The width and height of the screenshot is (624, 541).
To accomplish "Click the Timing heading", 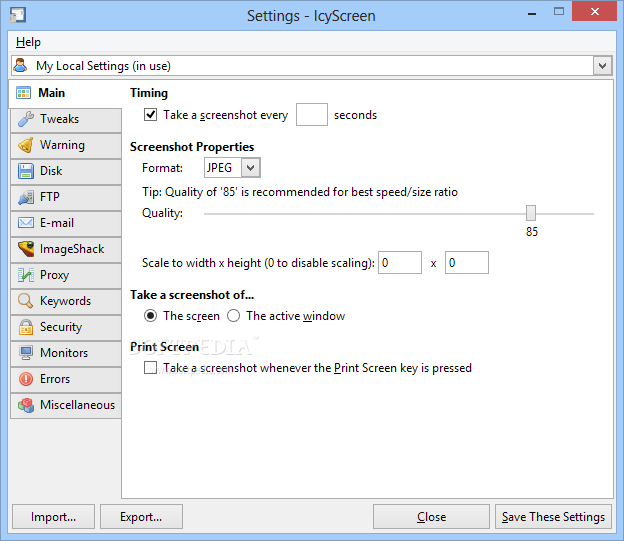I will click(x=149, y=93).
